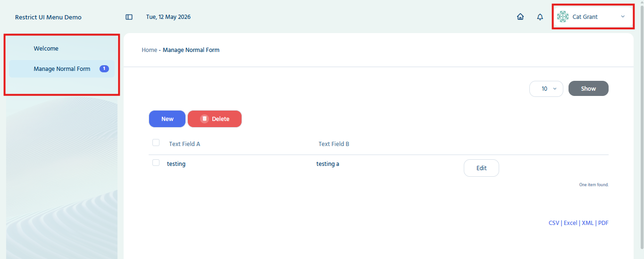The image size is (644, 259).
Task: Tick the checkbox for the testing row
Action: pos(156,163)
